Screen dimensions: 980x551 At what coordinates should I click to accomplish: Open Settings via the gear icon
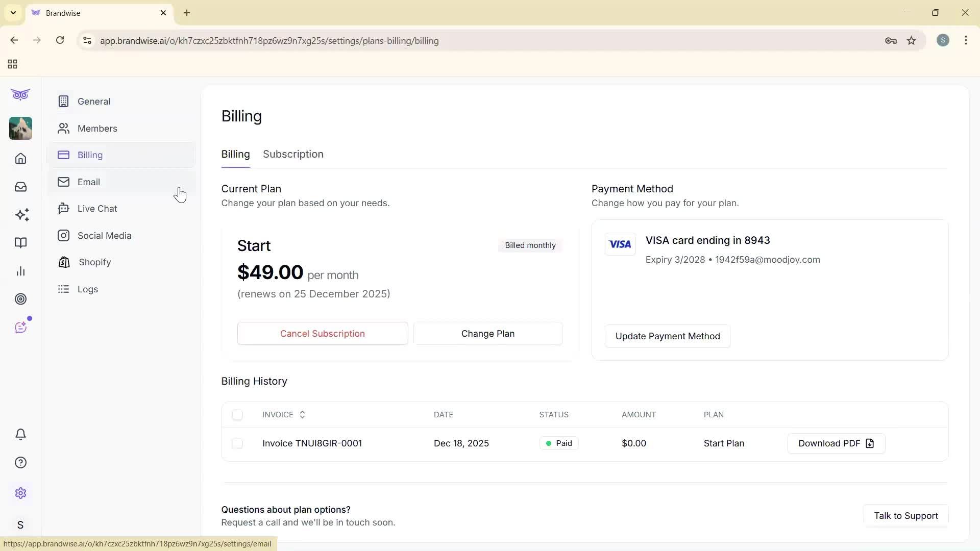click(20, 493)
